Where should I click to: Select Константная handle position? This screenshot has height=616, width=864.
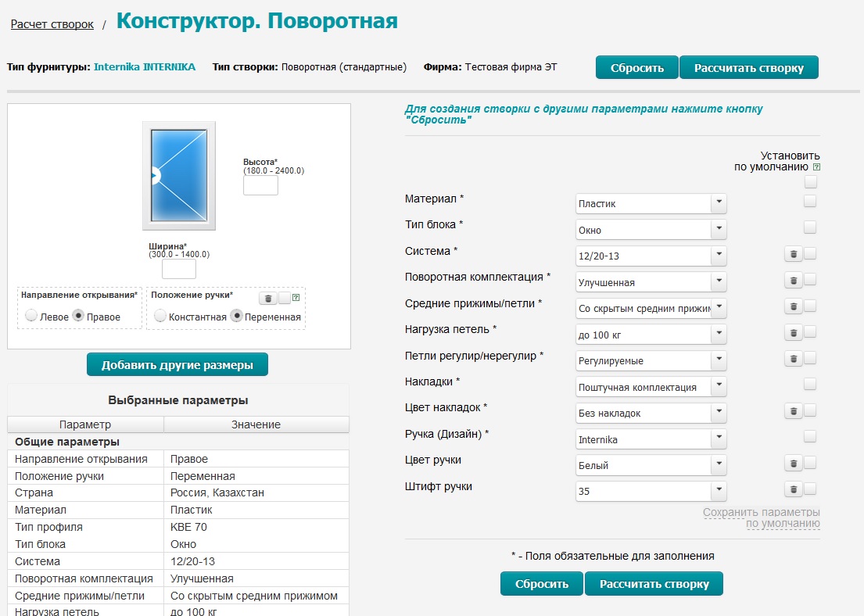160,317
